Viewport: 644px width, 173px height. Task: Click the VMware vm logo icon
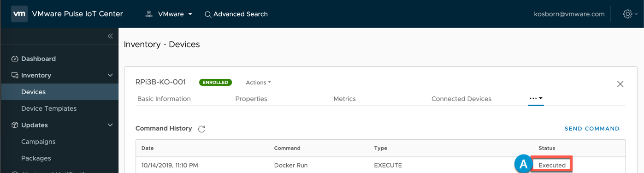coord(19,14)
